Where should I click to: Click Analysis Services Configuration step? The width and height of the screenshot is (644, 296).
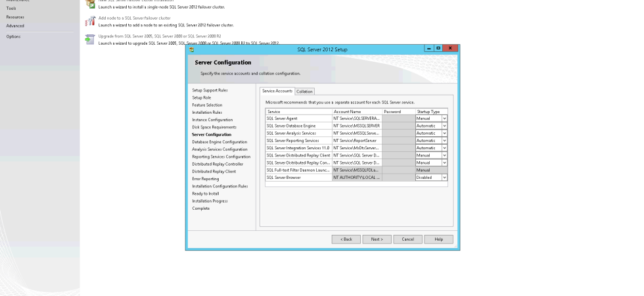click(219, 149)
